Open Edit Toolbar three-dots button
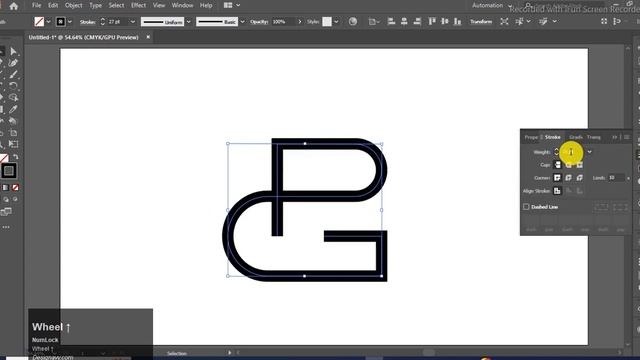This screenshot has width=640, height=360. [x=6, y=227]
